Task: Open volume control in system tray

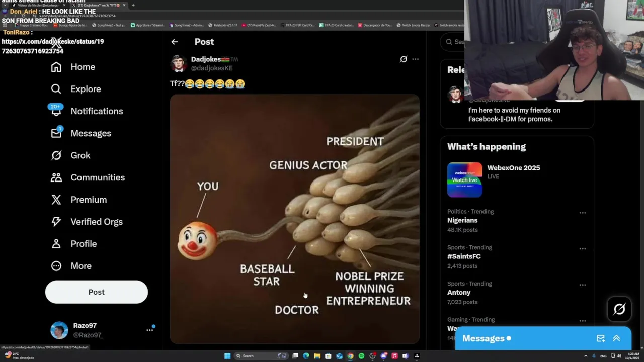Action: click(619, 356)
